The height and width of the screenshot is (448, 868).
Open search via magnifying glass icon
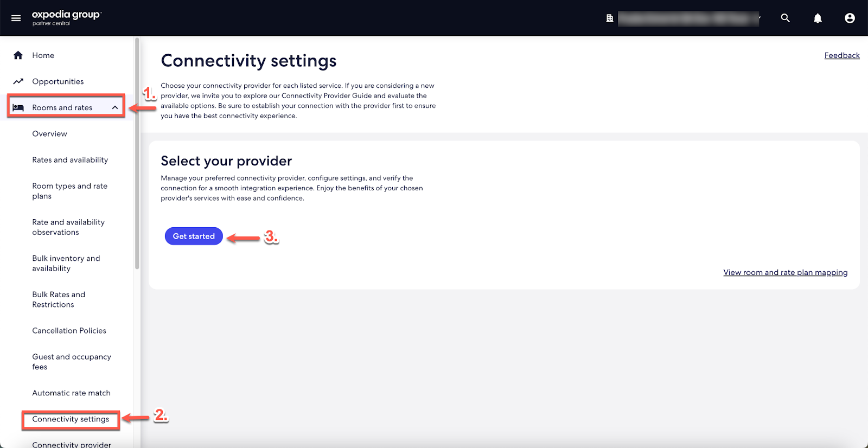(785, 18)
